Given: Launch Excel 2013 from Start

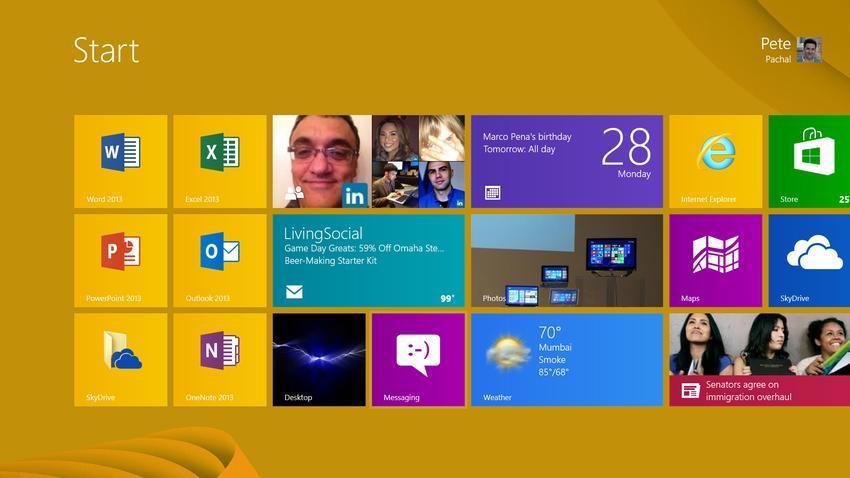Looking at the screenshot, I should (x=219, y=161).
